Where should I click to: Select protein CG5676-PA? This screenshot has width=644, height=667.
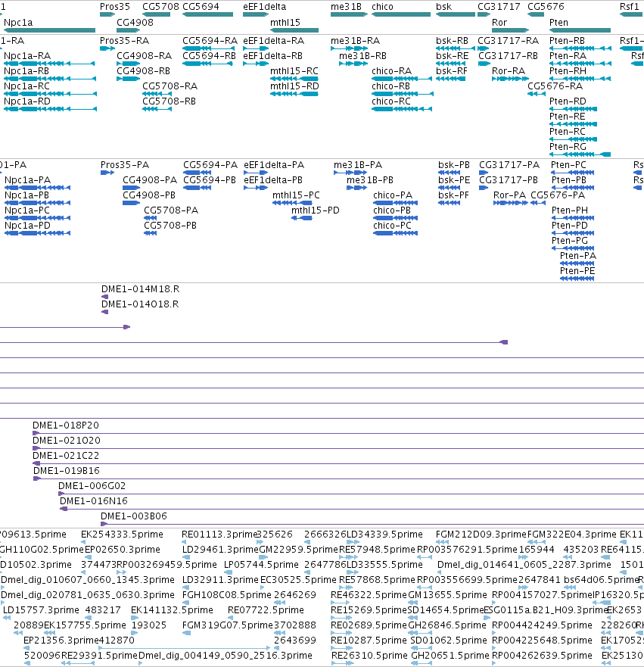tap(558, 195)
